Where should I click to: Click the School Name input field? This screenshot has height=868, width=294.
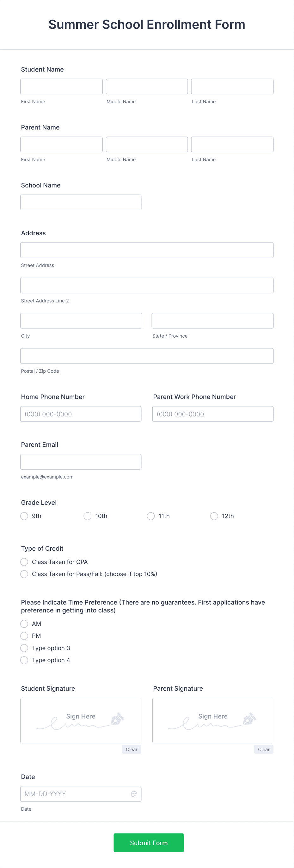[81, 202]
